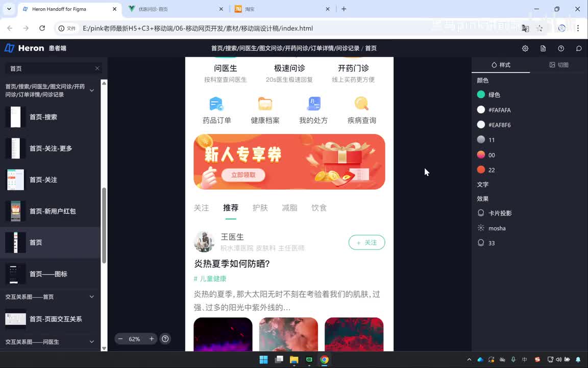Select the 绿色 color swatch
Image resolution: width=588 pixels, height=368 pixels.
(481, 95)
